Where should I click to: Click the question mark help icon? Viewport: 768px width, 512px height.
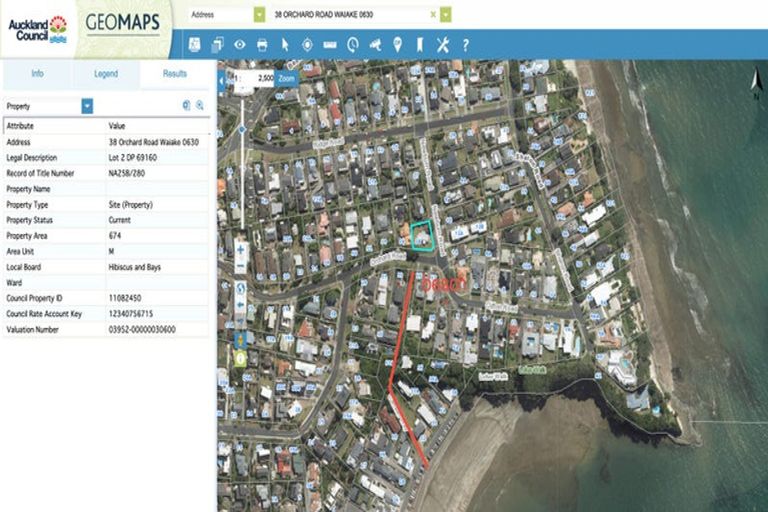465,45
